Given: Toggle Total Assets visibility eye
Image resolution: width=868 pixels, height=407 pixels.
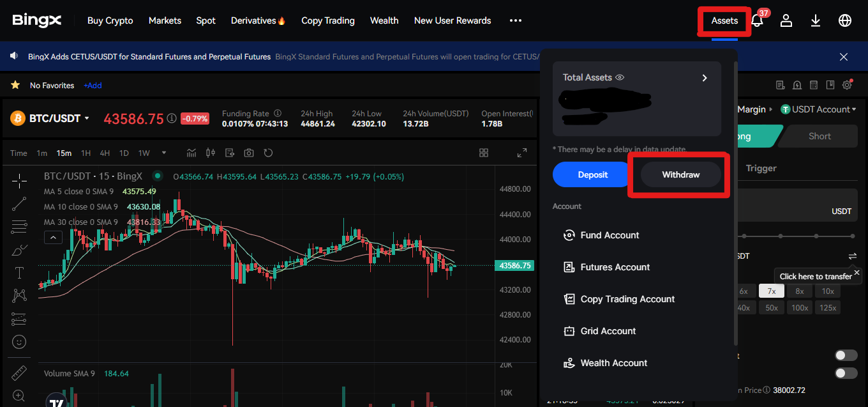Looking at the screenshot, I should [620, 77].
